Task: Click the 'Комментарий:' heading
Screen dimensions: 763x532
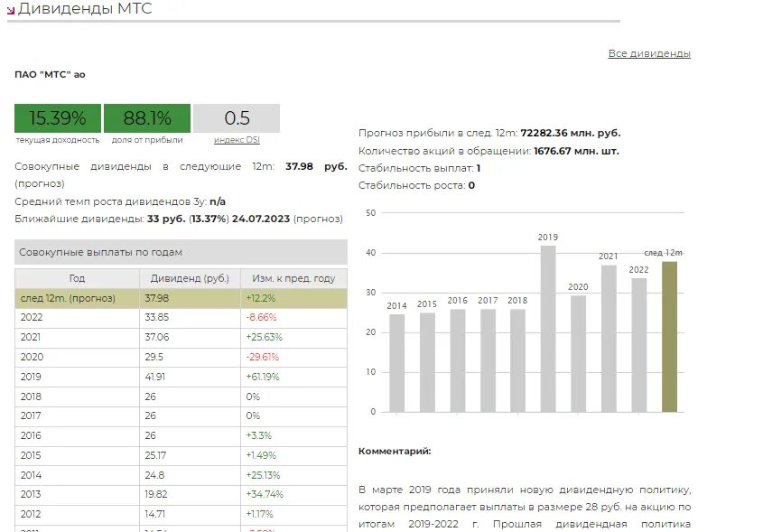Action: pos(395,452)
